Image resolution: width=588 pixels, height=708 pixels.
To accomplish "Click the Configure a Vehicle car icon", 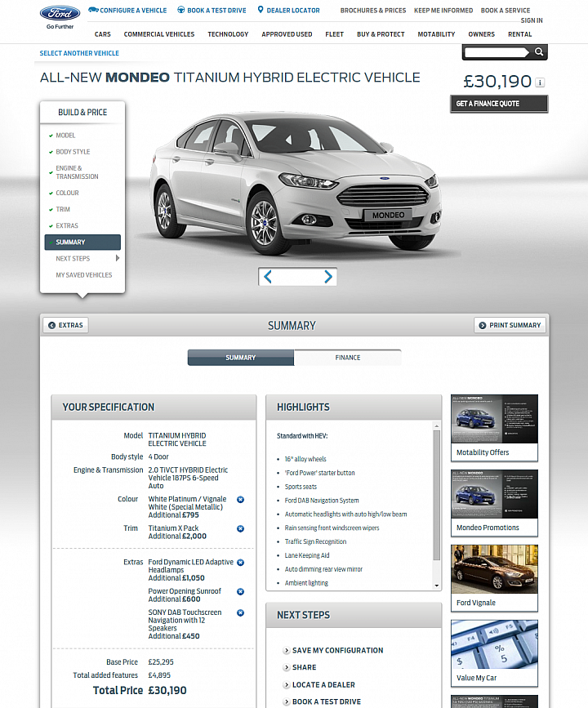I will tap(93, 10).
